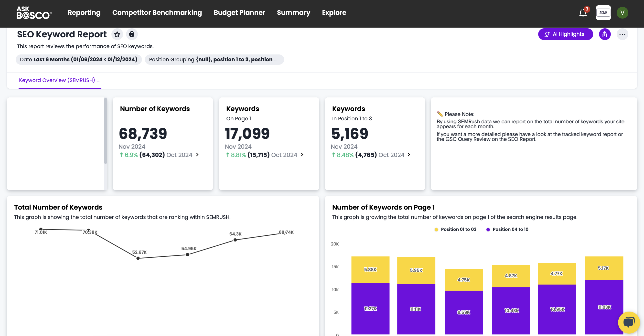Open the notifications bell

click(x=583, y=13)
